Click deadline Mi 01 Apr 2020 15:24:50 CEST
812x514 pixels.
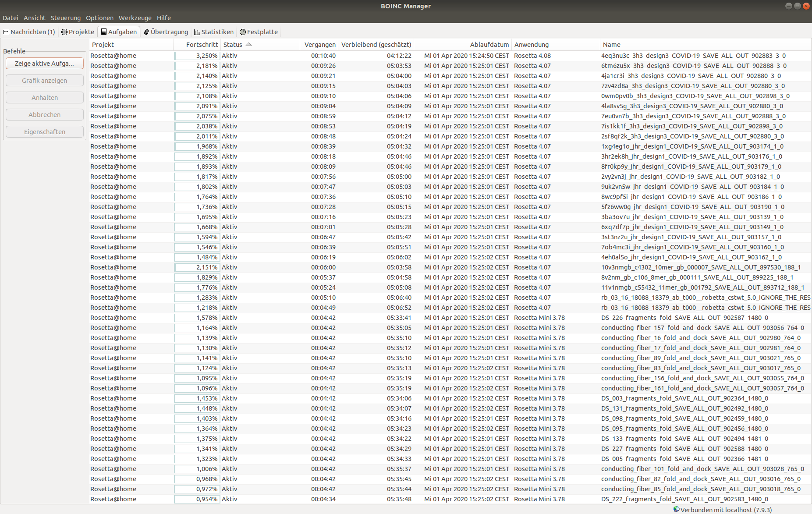pyautogui.click(x=467, y=56)
